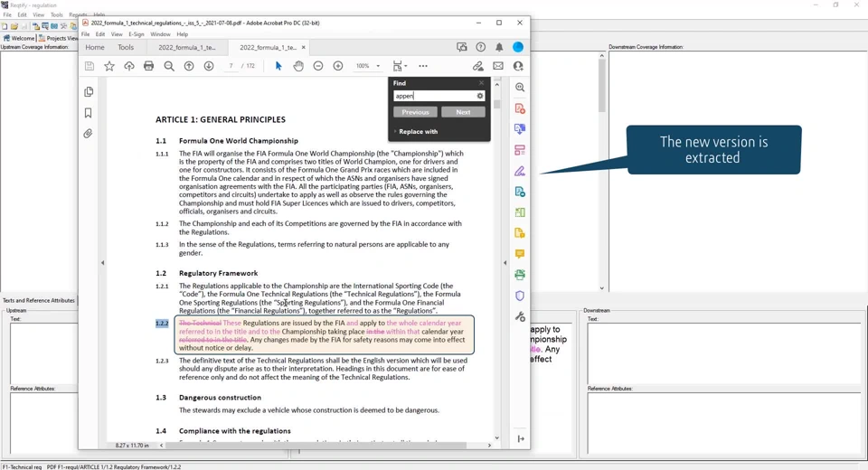Screen dimensions: 868x470
Task: Zoom in with the plus button
Action: [337, 66]
